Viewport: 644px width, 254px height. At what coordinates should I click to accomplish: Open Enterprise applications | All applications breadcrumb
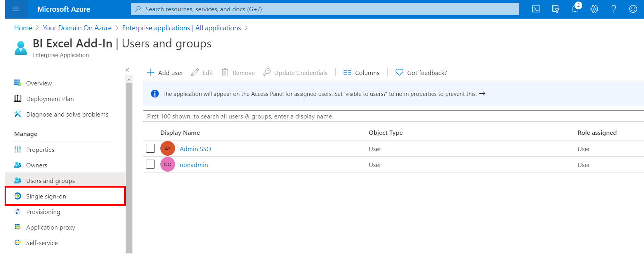[182, 28]
